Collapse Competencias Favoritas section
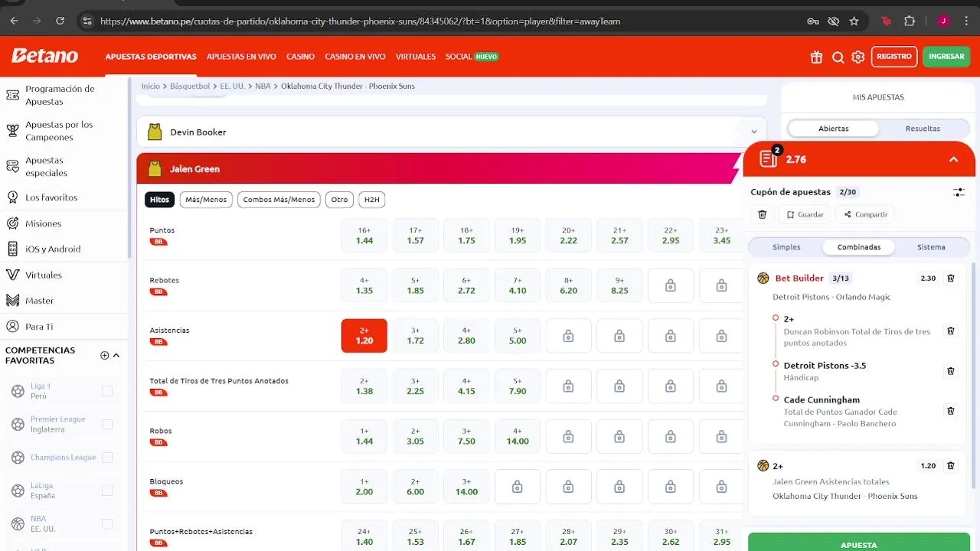The height and width of the screenshot is (551, 980). (x=116, y=355)
